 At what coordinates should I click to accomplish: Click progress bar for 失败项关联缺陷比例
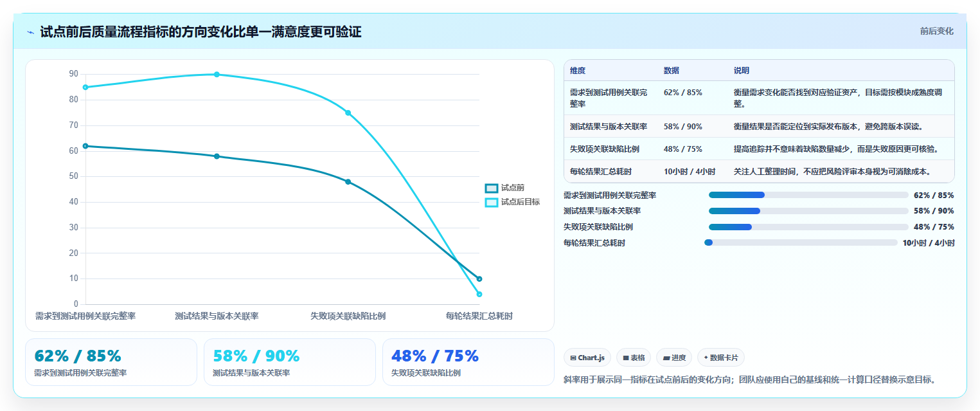point(808,226)
